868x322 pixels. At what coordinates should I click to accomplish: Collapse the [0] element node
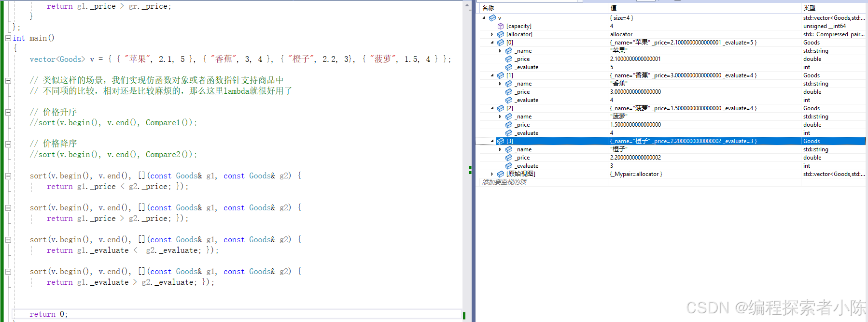[492, 43]
